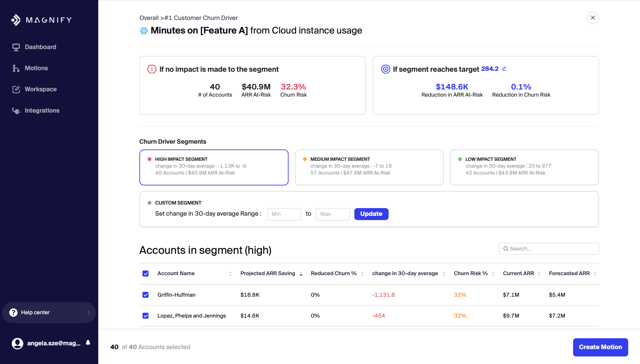
Task: Uncheck Lopez, Phelps and Jennings checkbox
Action: pos(145,316)
